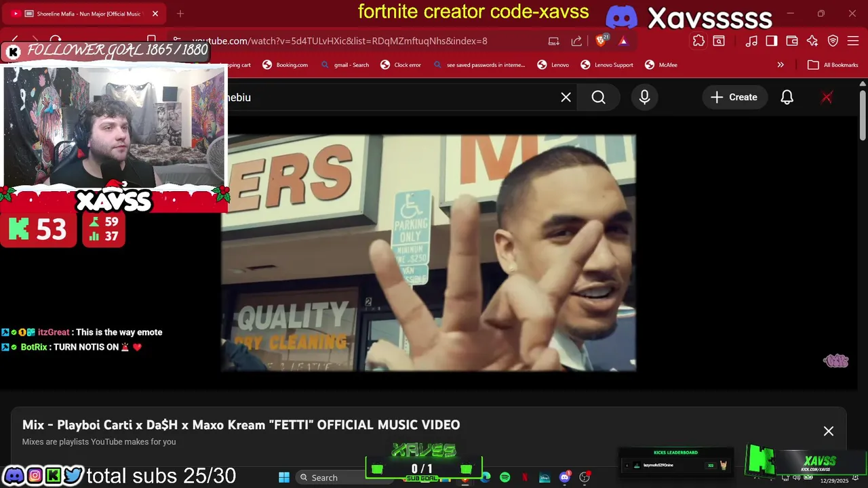Screen dimensions: 868x488
Task: Clear the YouTube search text
Action: point(566,98)
